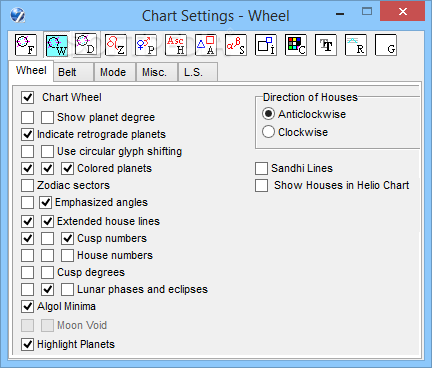Toggle first Show planet degree checkbox
The image size is (432, 368).
(27, 117)
